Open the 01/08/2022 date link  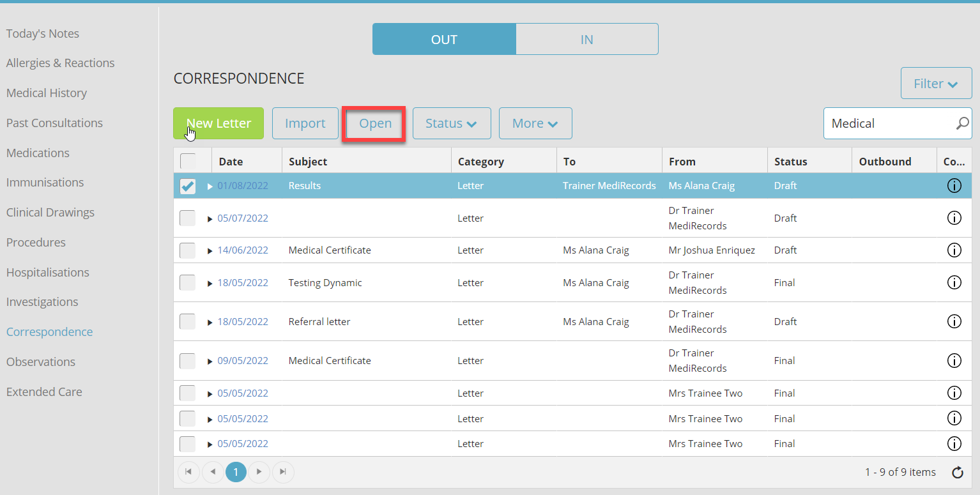(243, 186)
